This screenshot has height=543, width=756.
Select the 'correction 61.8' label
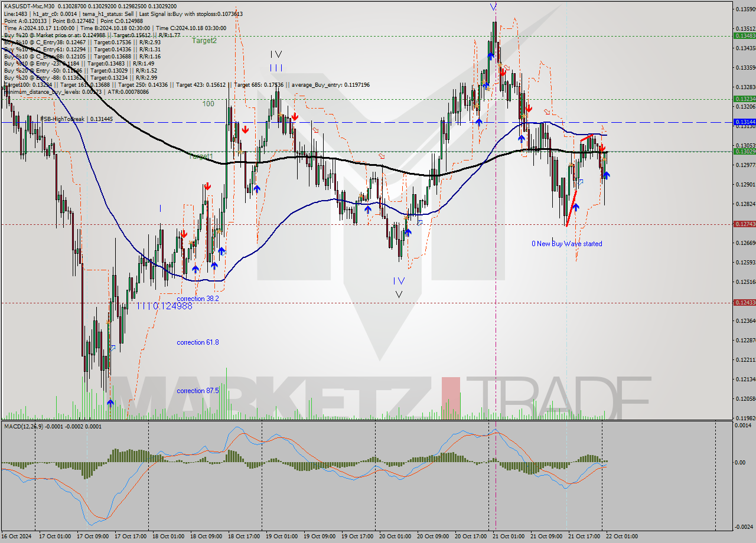pos(198,342)
